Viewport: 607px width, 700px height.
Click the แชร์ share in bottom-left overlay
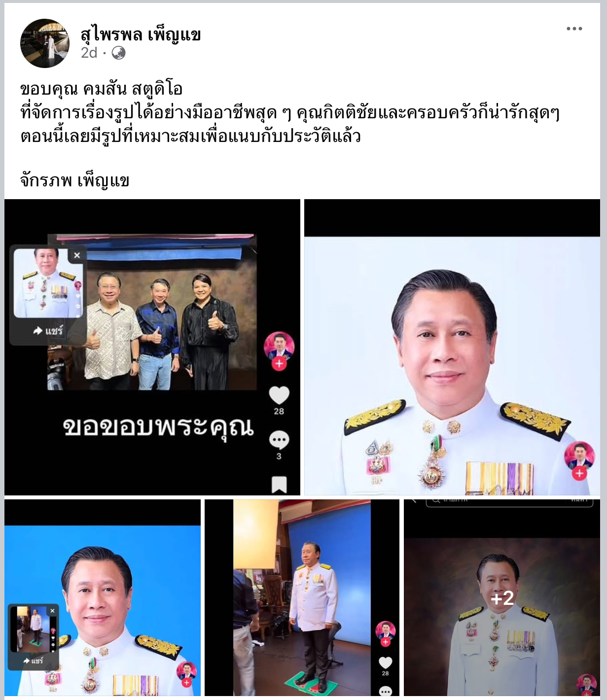pos(33,661)
